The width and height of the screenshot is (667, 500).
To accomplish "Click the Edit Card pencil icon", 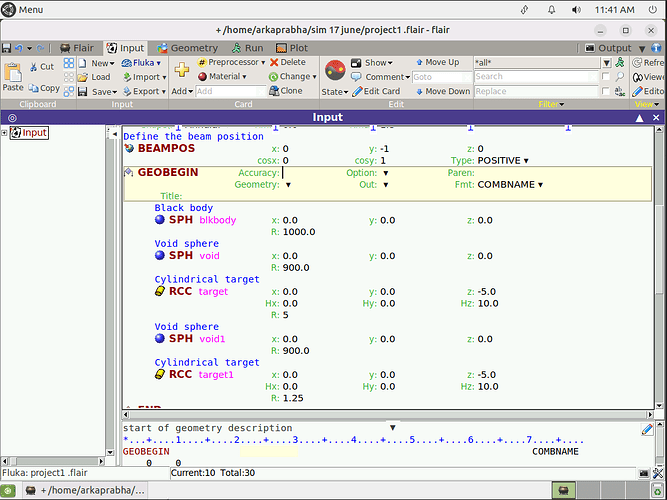I will 358,91.
